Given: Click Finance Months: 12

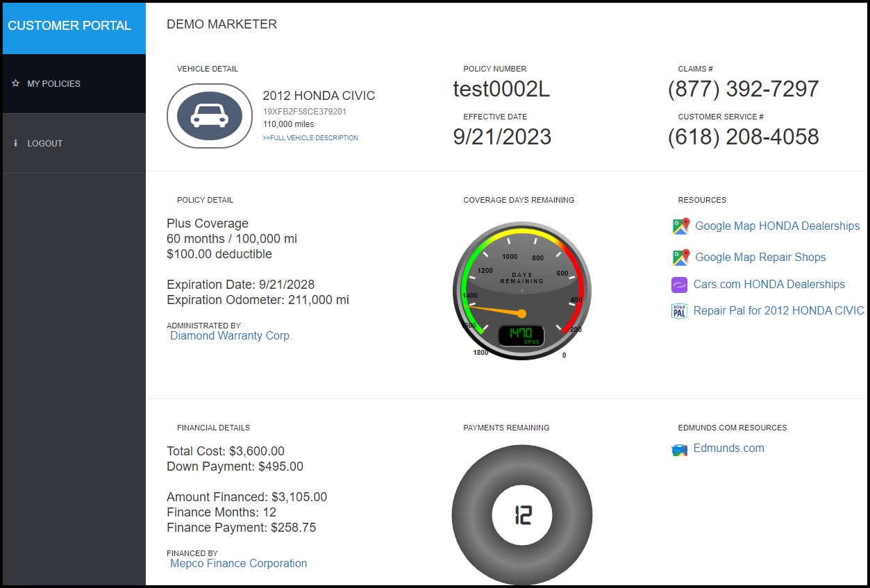Looking at the screenshot, I should 221,512.
